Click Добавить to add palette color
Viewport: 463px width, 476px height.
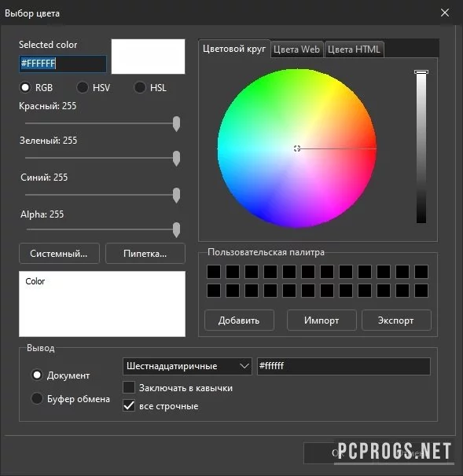(x=239, y=320)
